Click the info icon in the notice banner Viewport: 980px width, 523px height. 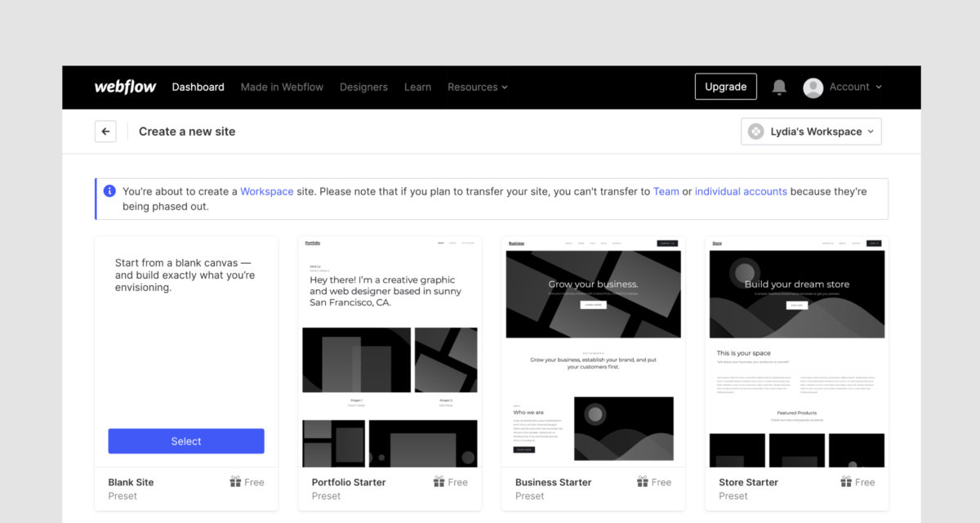[109, 190]
